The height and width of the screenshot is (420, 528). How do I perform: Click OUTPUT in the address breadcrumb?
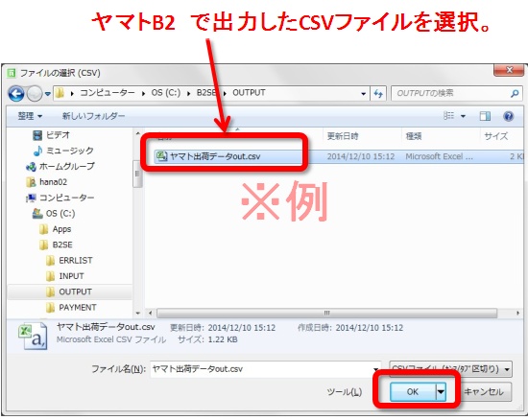click(249, 93)
